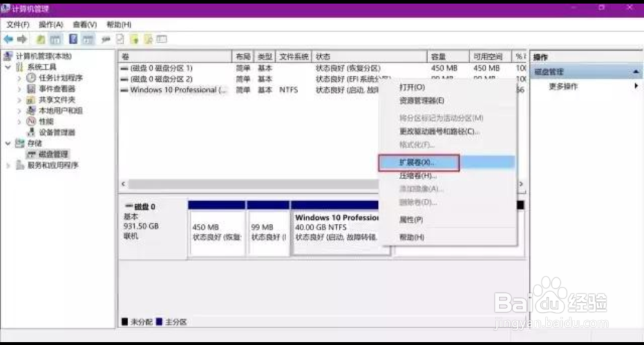Viewport: 644px width, 345px height.
Task: Sort by the 卷 column header
Action: pyautogui.click(x=175, y=57)
